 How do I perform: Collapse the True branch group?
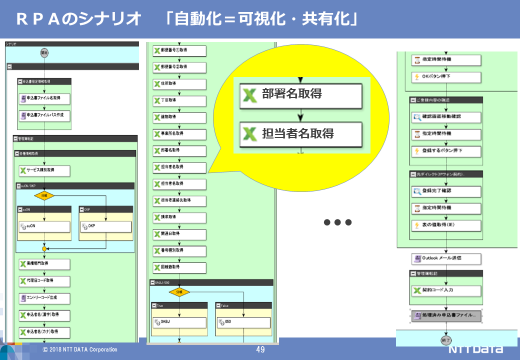[x=154, y=305]
